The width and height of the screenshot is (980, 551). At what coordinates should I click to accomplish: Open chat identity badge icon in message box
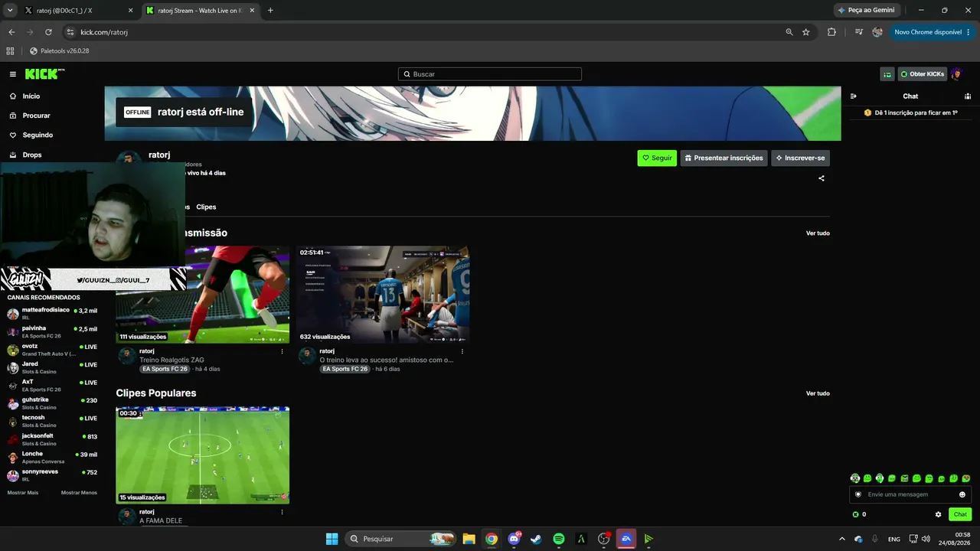tap(858, 494)
